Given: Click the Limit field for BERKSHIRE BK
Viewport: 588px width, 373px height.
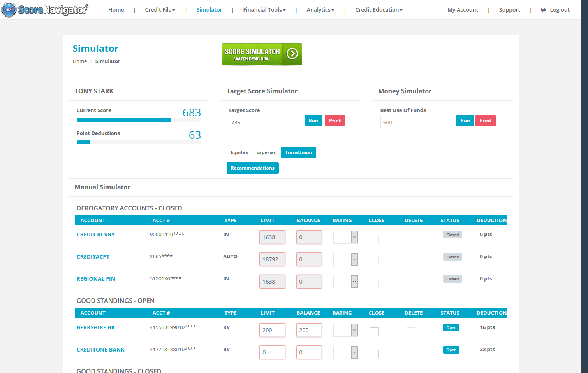Looking at the screenshot, I should click(272, 330).
